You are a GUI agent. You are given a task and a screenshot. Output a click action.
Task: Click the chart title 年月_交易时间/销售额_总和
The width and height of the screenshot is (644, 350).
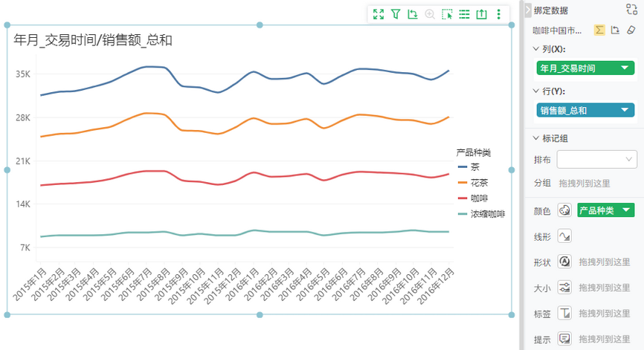coord(93,40)
